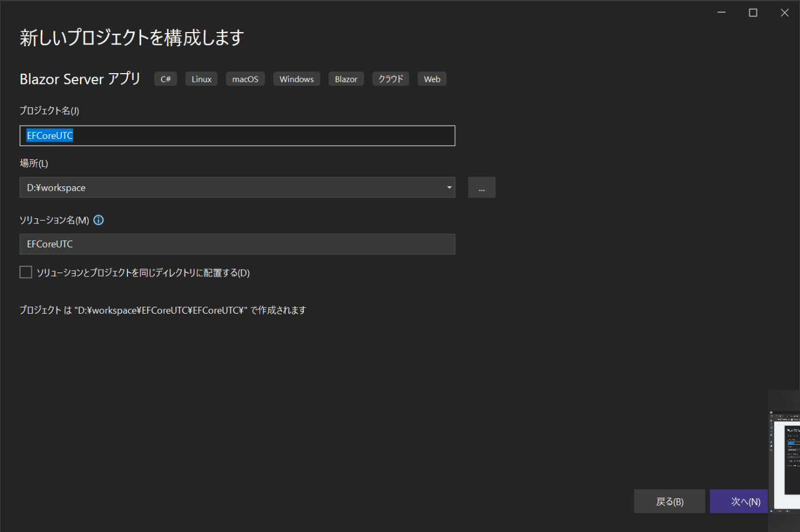Click the 場所(L) label
800x532 pixels.
[34, 163]
